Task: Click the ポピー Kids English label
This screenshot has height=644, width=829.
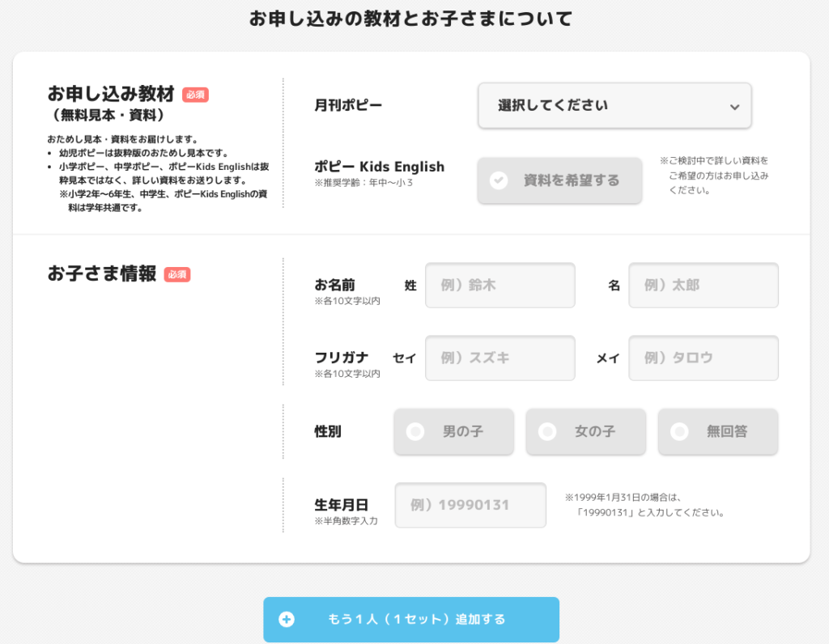Action: [x=379, y=167]
